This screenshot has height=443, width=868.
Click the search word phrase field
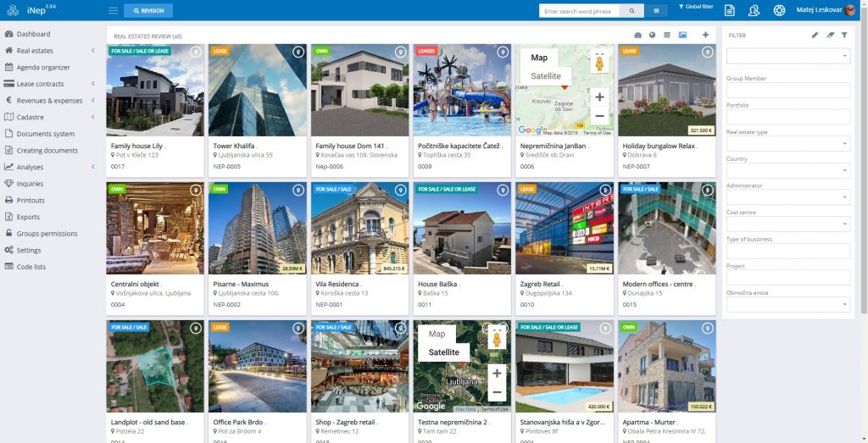579,11
